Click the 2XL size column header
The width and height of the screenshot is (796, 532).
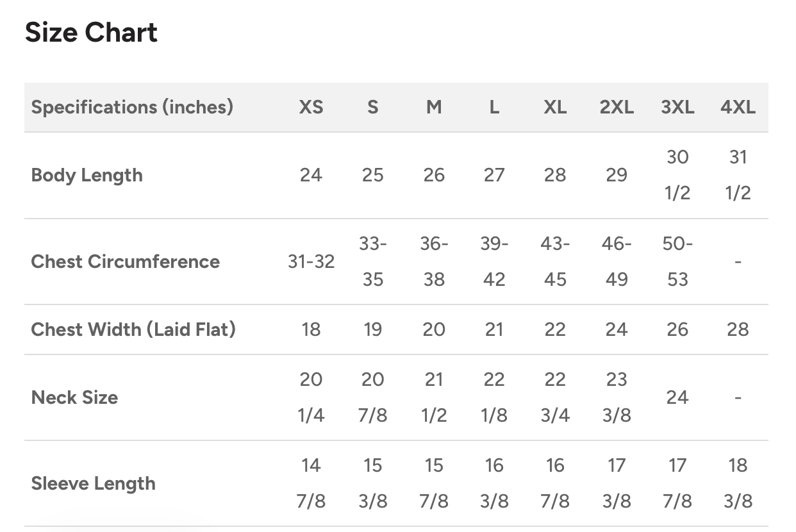click(616, 107)
